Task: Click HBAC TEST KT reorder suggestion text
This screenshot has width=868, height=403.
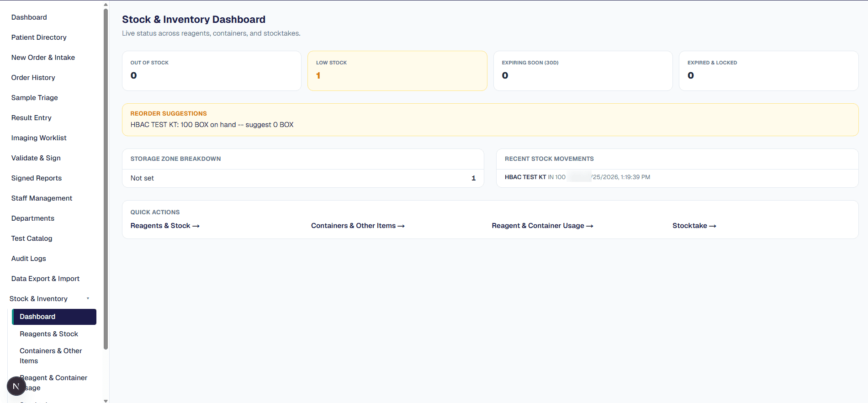Action: (x=212, y=125)
